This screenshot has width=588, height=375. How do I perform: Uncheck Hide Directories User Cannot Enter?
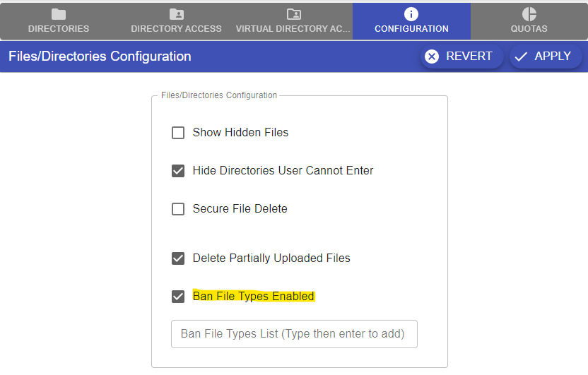(178, 171)
